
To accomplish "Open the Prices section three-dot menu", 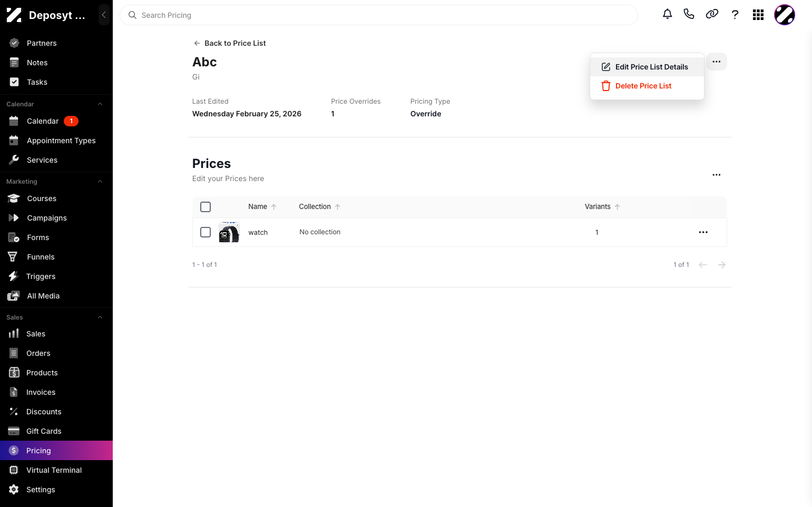I will click(717, 175).
